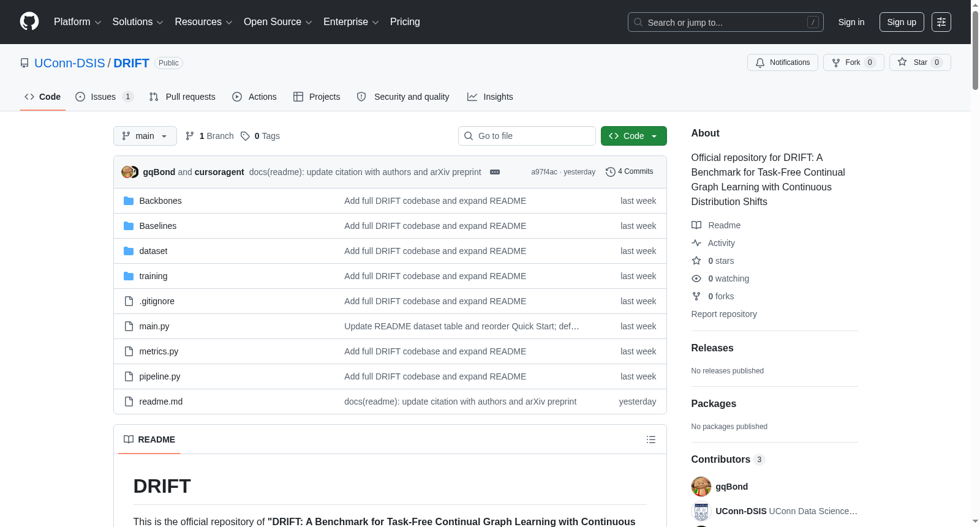Screen dimensions: 980x527
Task: Switch branch using the main dropdown
Action: (145, 136)
